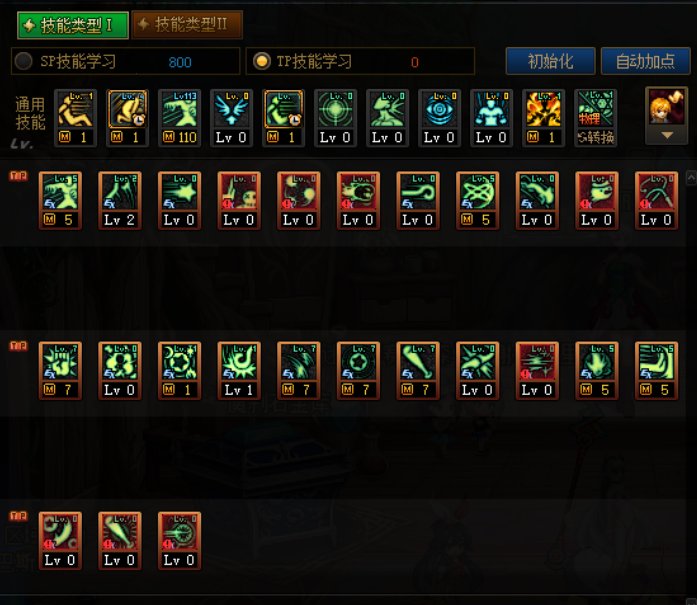
Task: Click the last skill in the bottom row
Action: 180,541
